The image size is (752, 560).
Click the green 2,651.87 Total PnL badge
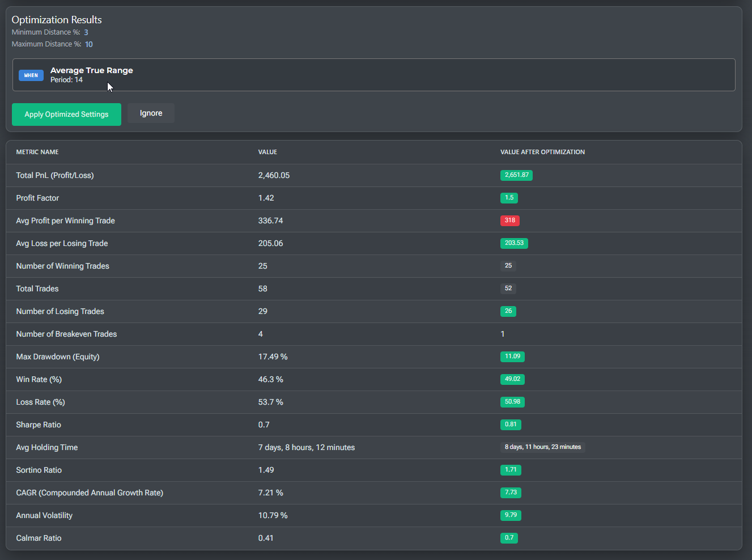coord(516,175)
